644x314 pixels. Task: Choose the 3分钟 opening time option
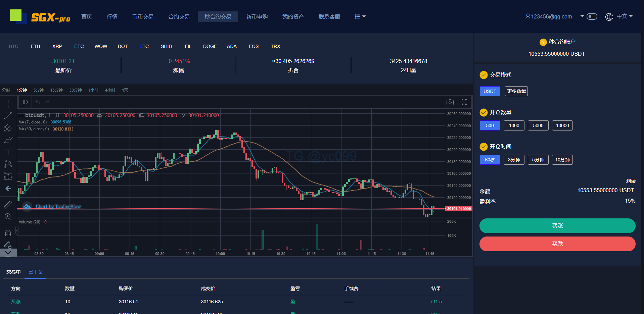[x=514, y=160]
